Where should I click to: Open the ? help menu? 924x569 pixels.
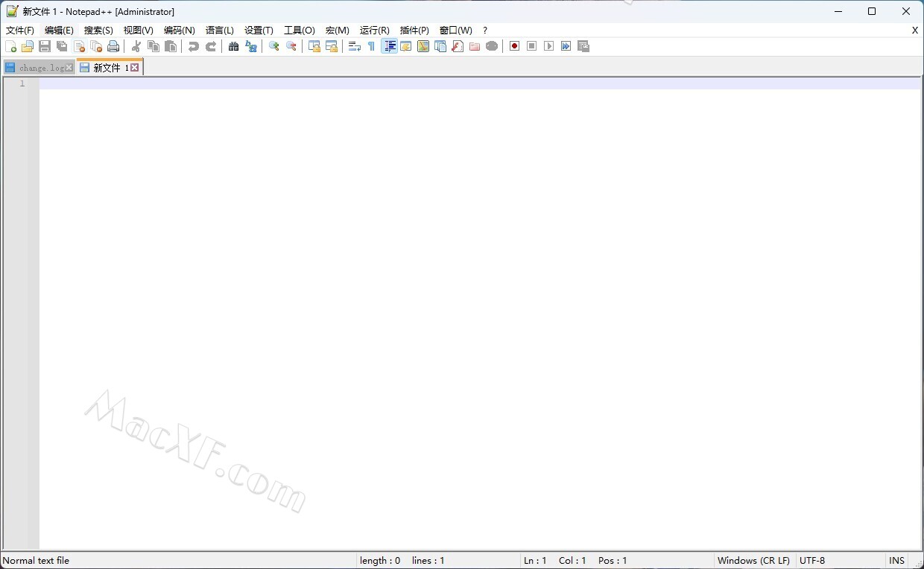tap(485, 31)
